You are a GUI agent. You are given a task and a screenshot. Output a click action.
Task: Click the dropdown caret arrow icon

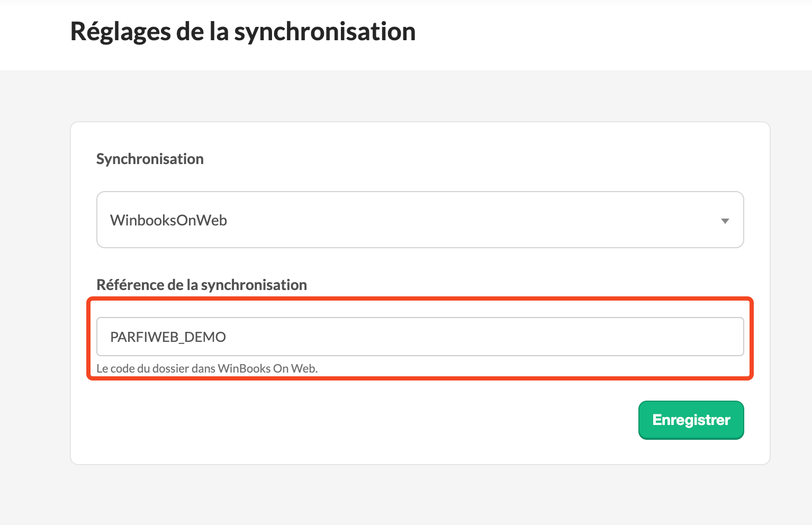725,221
